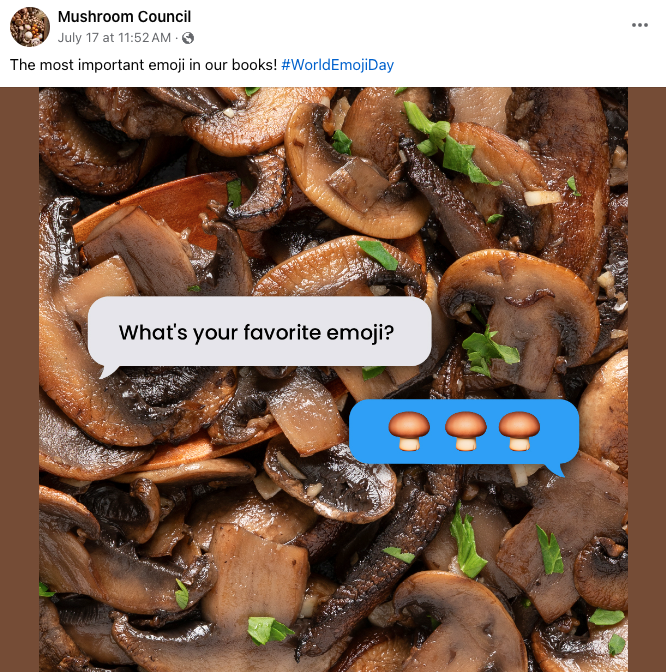Select the middle mushroom emoji in the reply

465,430
